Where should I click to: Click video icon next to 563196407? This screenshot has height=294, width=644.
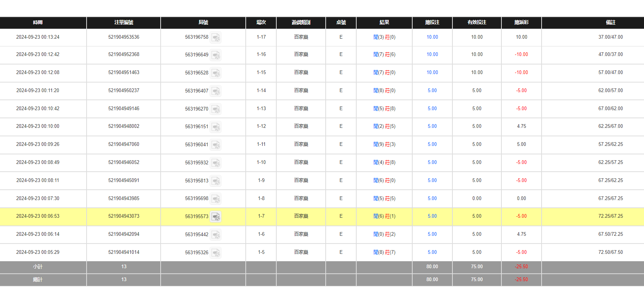[216, 91]
